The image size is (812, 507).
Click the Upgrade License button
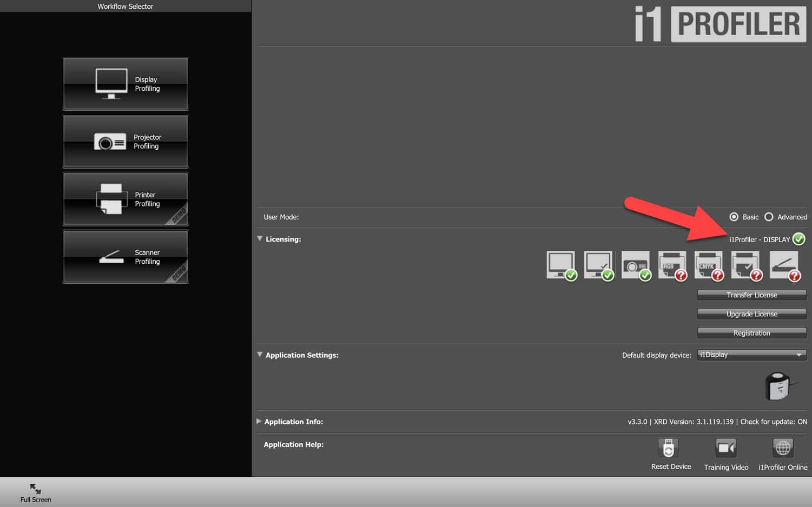point(752,314)
